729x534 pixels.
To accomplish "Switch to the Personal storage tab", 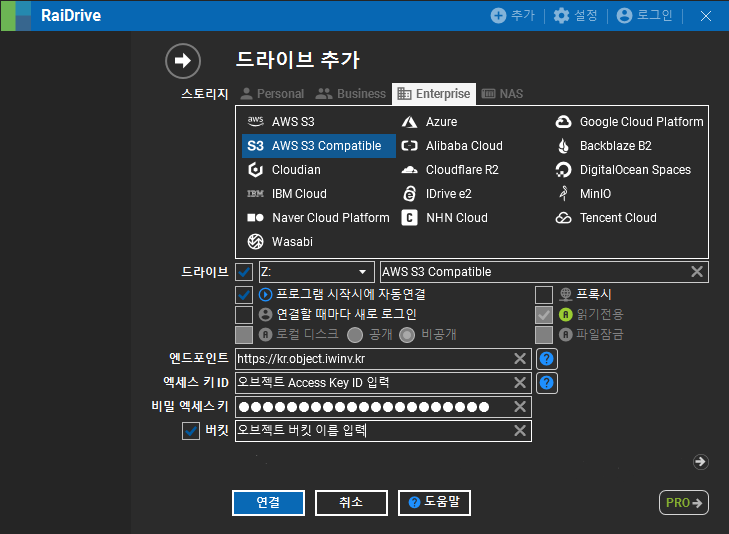I will [272, 94].
